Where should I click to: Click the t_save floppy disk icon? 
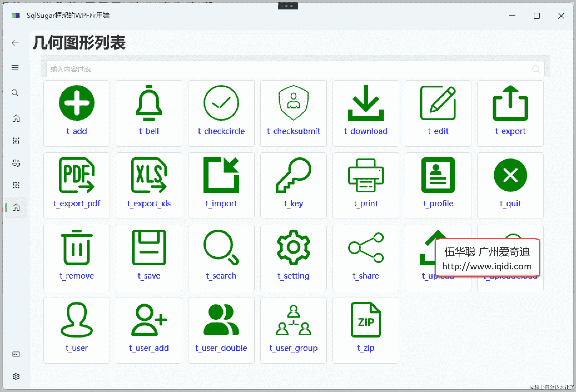149,247
